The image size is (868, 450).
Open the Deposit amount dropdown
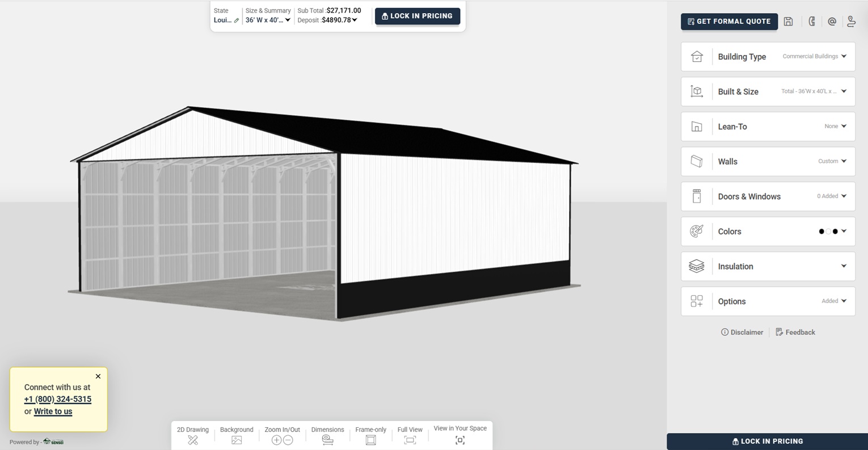(x=339, y=20)
